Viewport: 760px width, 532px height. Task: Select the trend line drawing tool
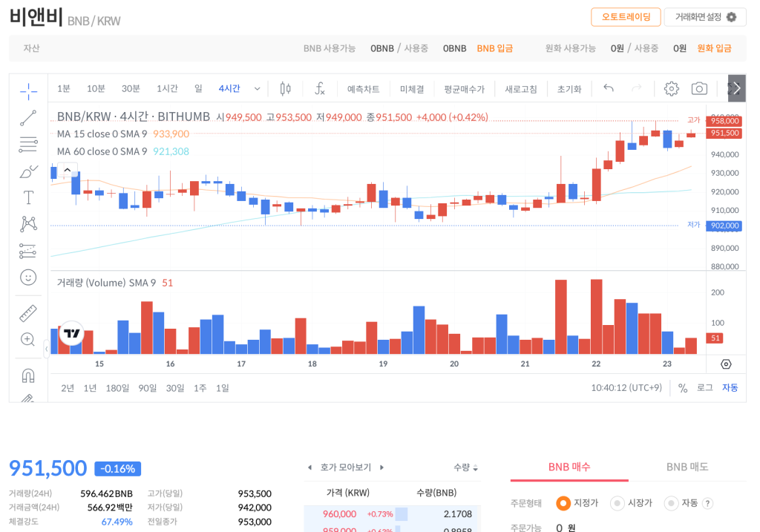28,118
